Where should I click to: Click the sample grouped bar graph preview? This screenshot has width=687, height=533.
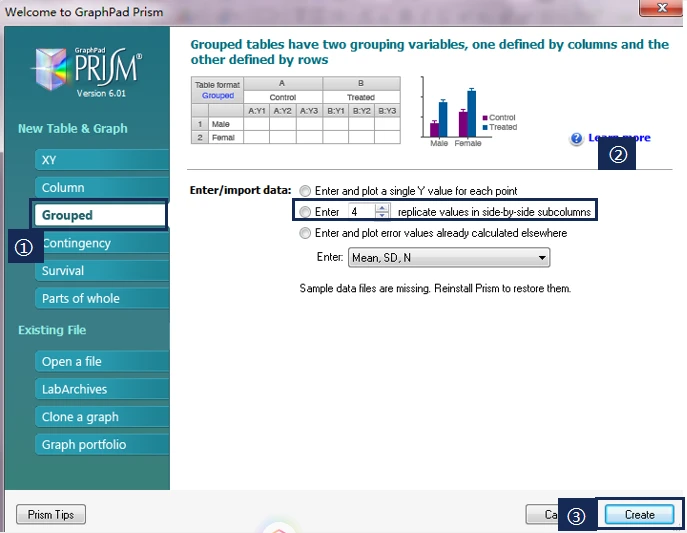tap(468, 112)
